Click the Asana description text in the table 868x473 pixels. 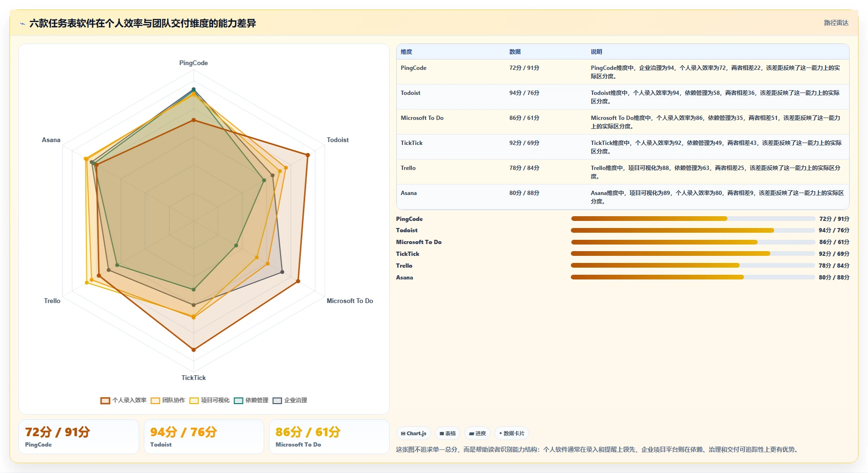(717, 197)
